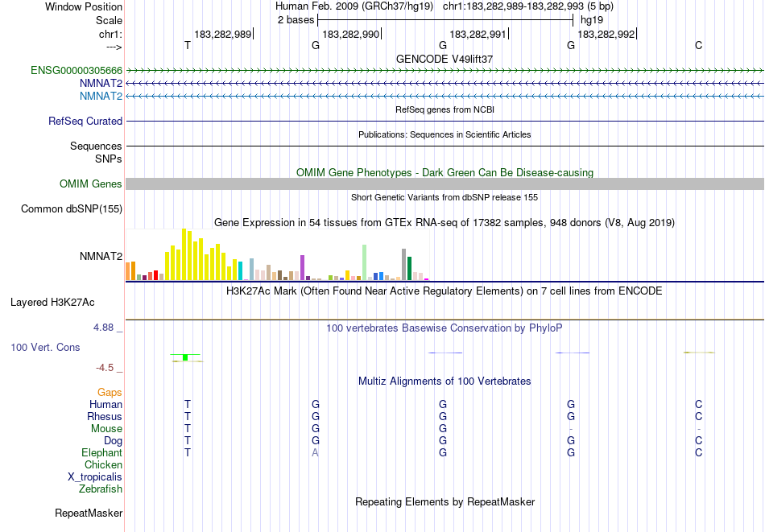Click the Sequences track label
The image size is (765, 532).
[x=96, y=146]
